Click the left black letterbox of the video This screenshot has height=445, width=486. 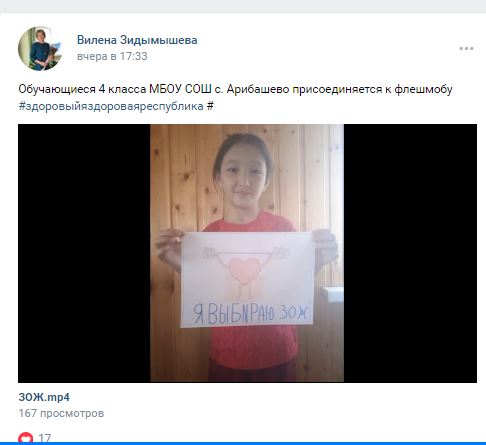coord(84,253)
